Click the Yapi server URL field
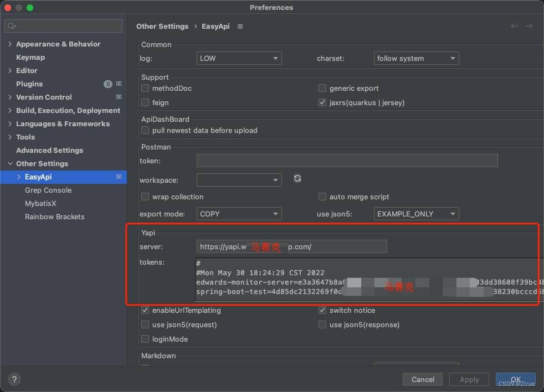544x392 pixels. [292, 246]
